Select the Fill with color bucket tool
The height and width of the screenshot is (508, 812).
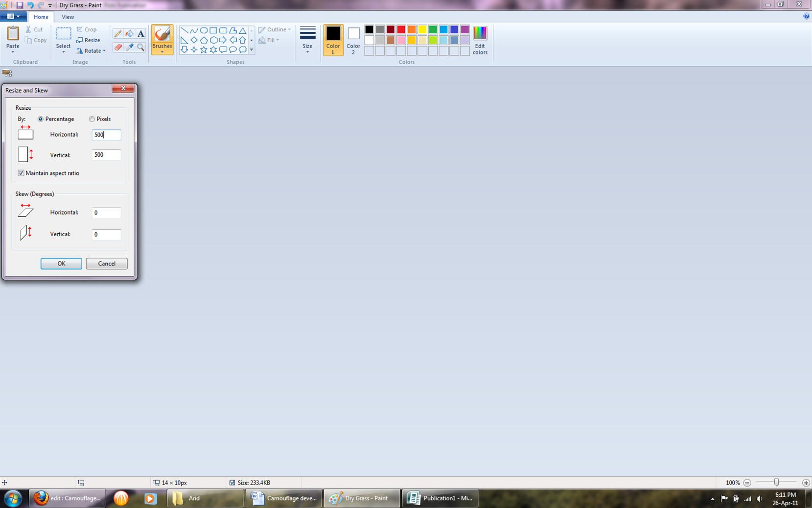(129, 34)
